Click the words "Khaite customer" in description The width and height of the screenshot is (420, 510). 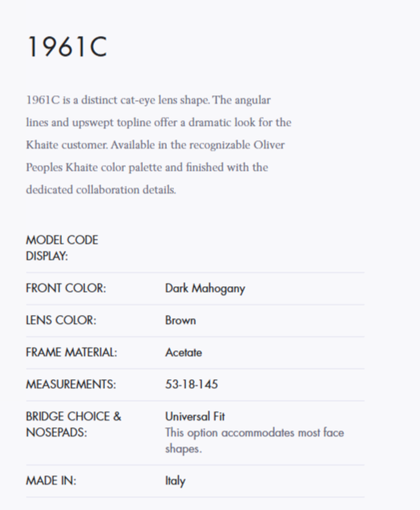click(67, 145)
